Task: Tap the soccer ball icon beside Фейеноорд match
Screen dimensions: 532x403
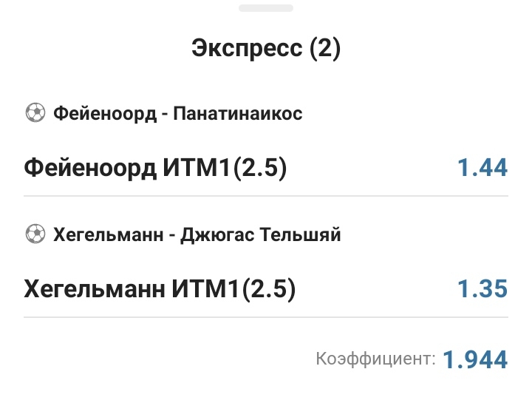Action: click(35, 113)
